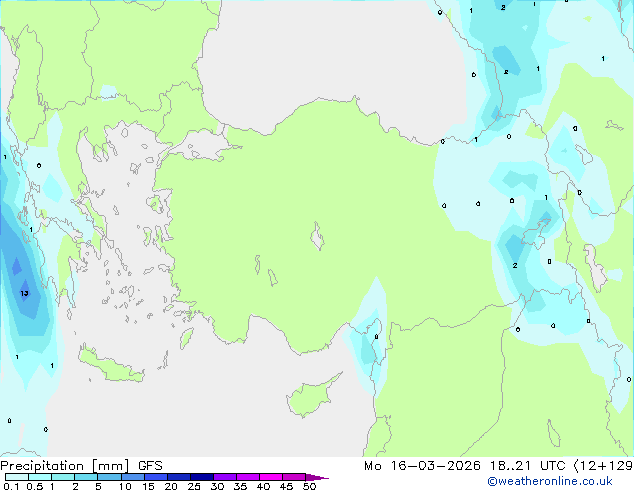Click the 'Precipitation' title word

coord(42,466)
